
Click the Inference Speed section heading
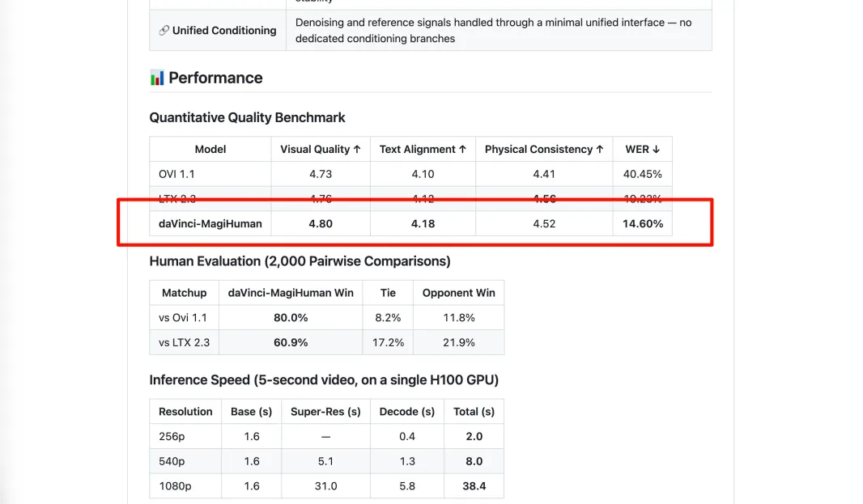click(x=324, y=380)
